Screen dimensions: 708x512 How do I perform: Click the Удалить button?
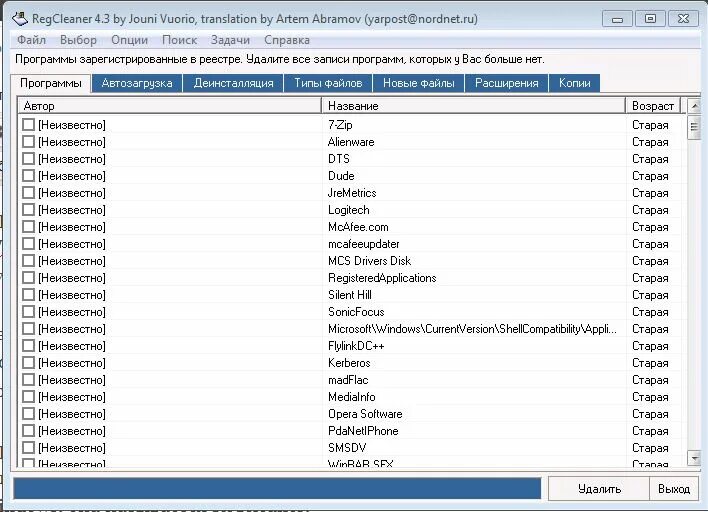pos(599,489)
